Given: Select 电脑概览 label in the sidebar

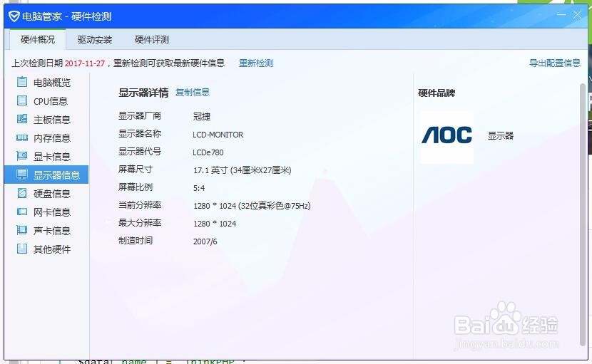Looking at the screenshot, I should (52, 83).
